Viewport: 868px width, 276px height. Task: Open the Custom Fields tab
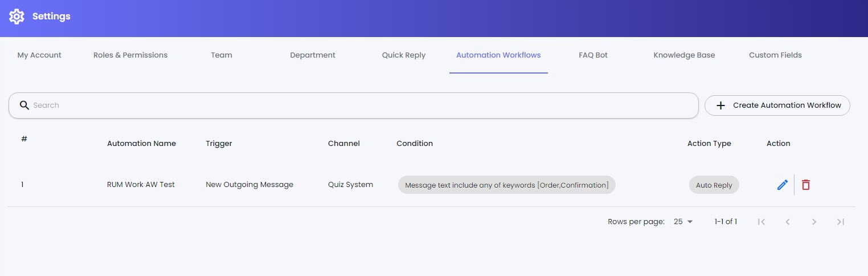(775, 55)
